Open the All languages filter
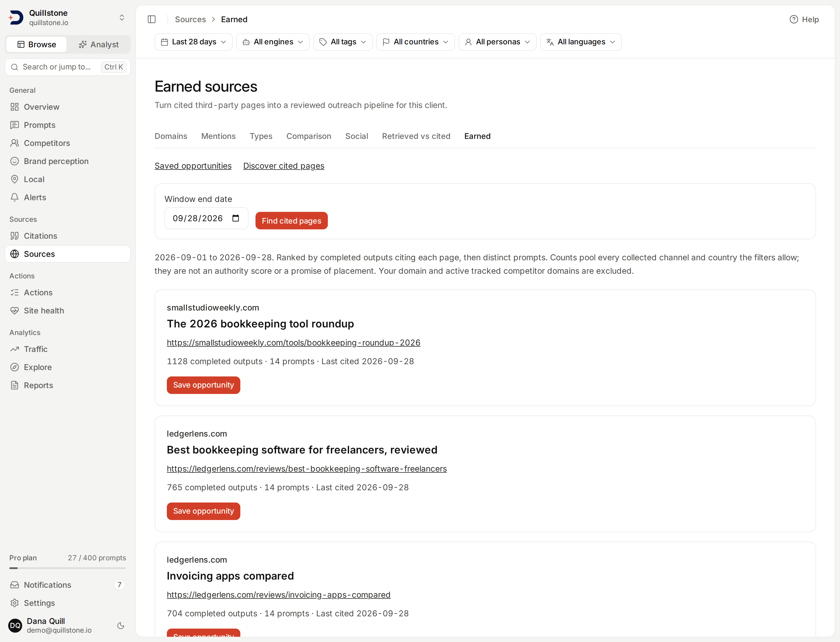Screen dimensions: 840x642 point(581,42)
